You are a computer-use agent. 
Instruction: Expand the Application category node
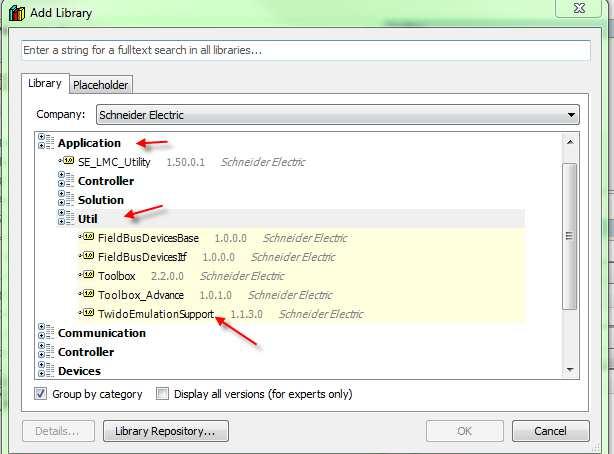click(x=46, y=141)
